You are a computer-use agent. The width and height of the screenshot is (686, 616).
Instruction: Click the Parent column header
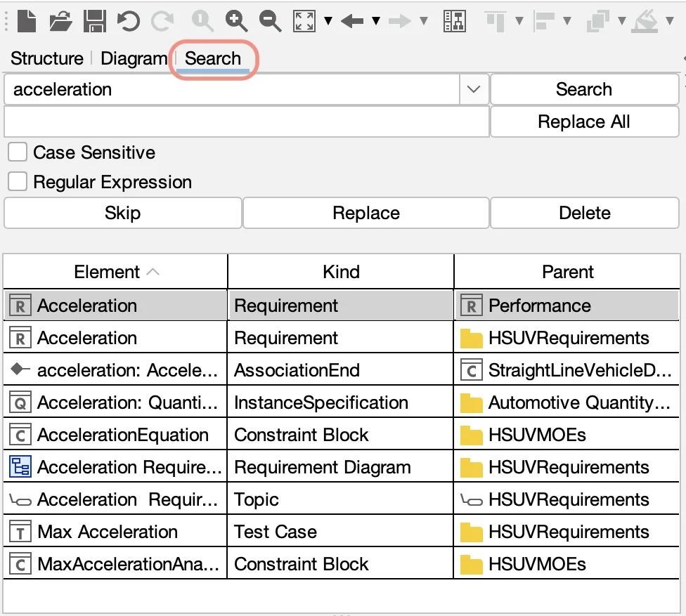pyautogui.click(x=567, y=272)
